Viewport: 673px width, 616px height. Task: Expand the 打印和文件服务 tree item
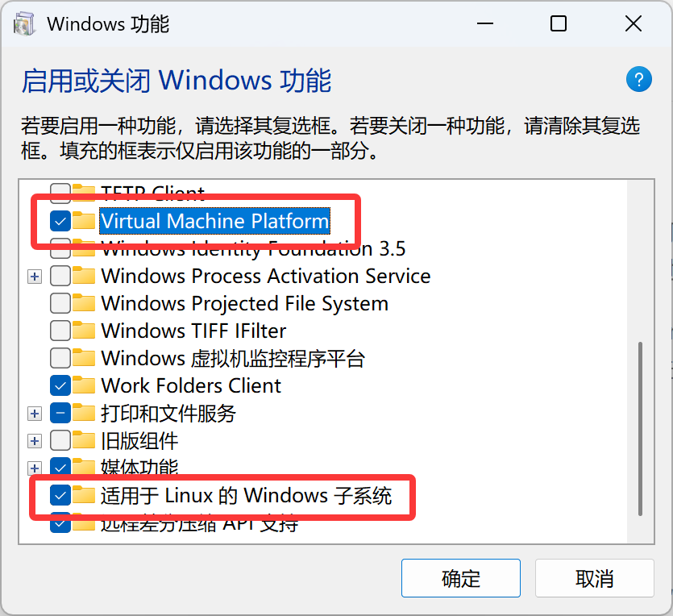[x=35, y=413]
